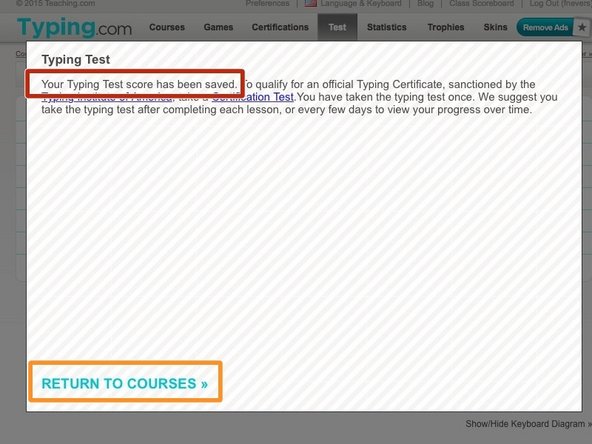
Task: Click the Language & Keyboard flag icon
Action: point(310,3)
